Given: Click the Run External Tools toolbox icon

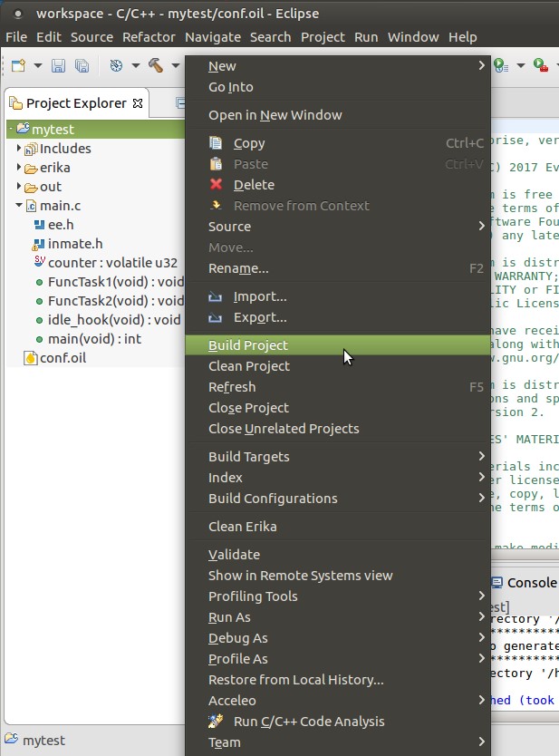Looking at the screenshot, I should coord(540,65).
